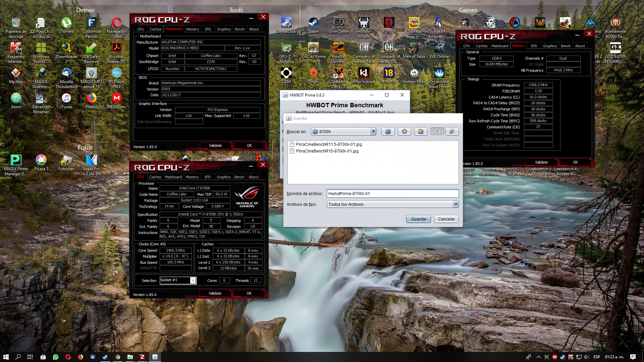Open the Origin desktop icon
Image resolution: width=644 pixels, height=362 pixels.
tap(313, 76)
